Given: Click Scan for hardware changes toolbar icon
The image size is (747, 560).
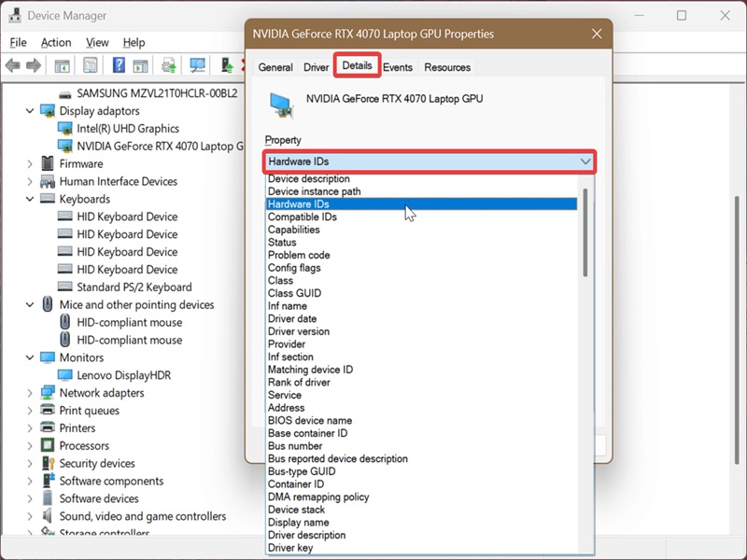Looking at the screenshot, I should click(197, 65).
